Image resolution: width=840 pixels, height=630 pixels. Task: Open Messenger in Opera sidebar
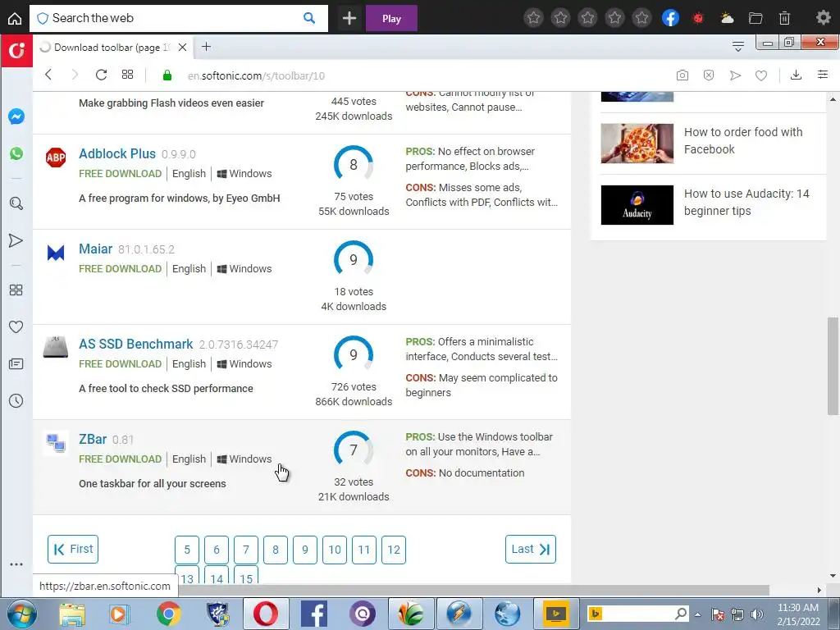[16, 116]
